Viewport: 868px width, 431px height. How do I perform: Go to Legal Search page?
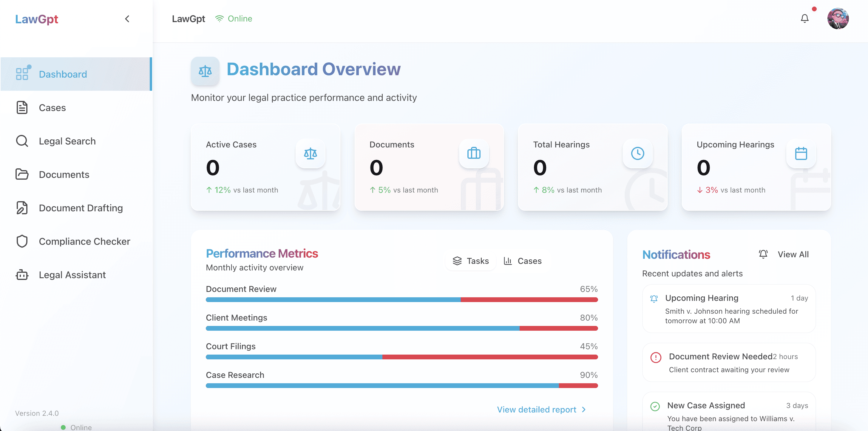[x=67, y=141]
